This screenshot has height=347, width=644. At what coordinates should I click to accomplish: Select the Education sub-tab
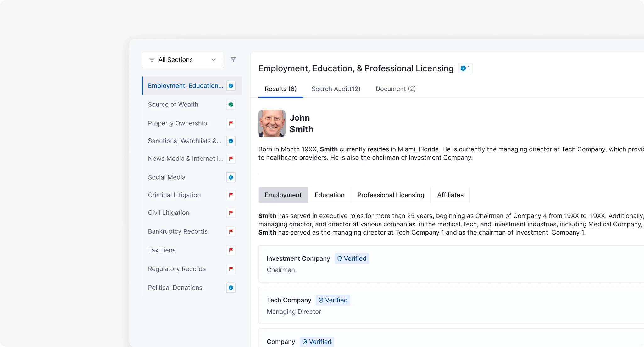pos(329,195)
